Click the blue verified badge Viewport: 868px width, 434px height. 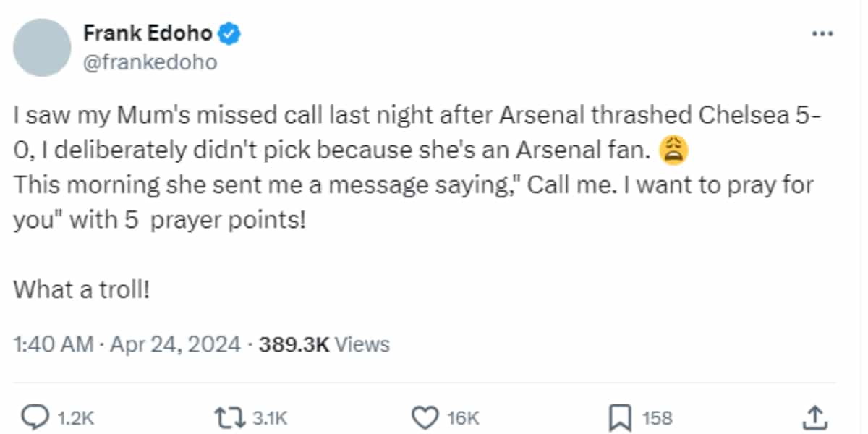[231, 33]
